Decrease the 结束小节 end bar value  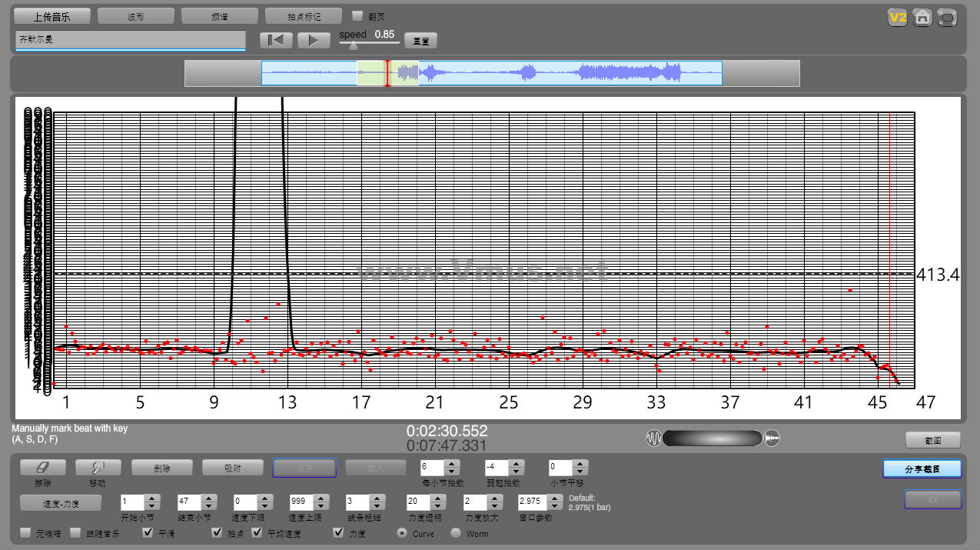click(x=209, y=505)
